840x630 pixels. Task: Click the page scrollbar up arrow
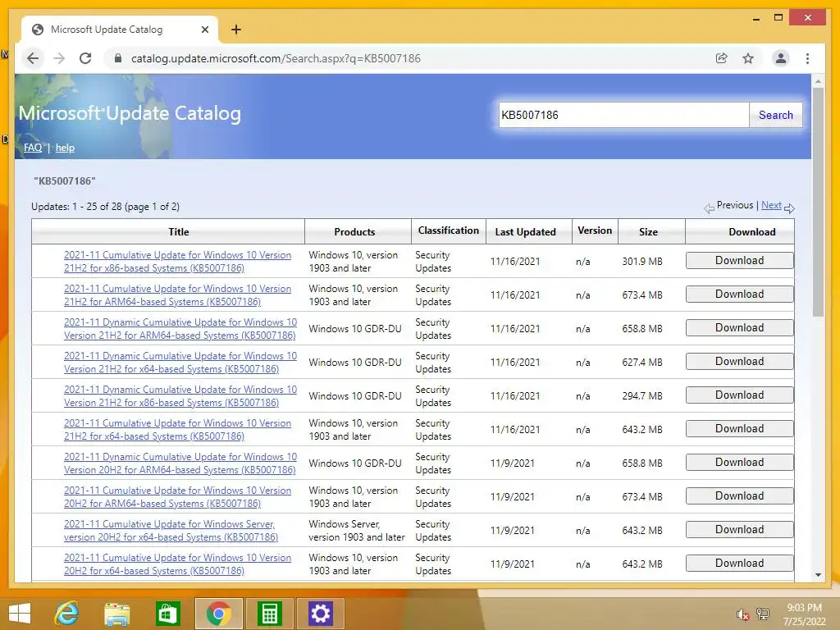coord(818,81)
